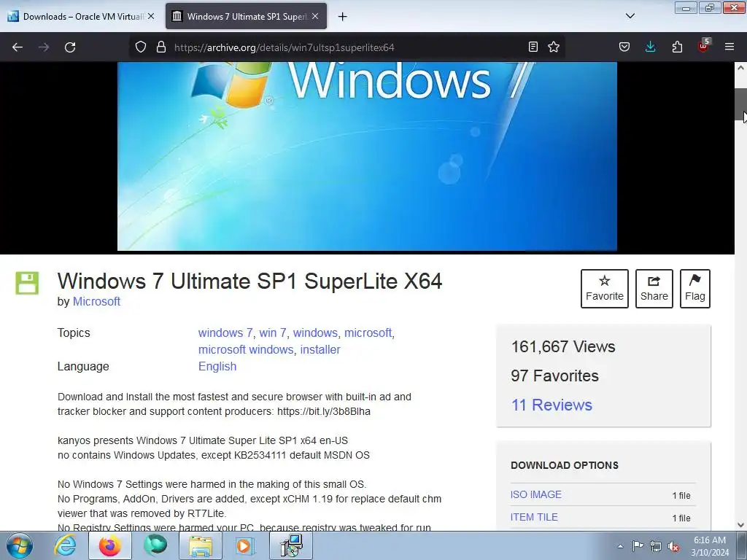Screen dimensions: 747x560
Task: Open the extensions puzzle-piece icon
Action: pyautogui.click(x=677, y=47)
